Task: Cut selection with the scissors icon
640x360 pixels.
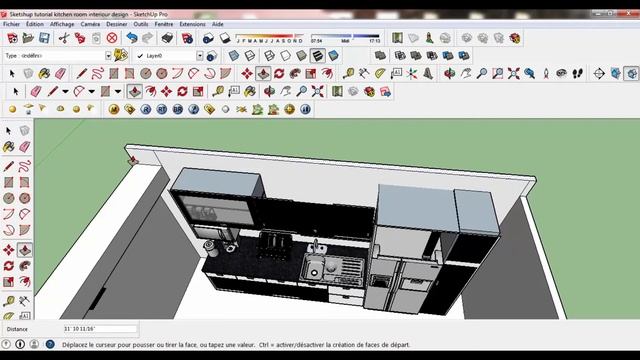Action: click(64, 38)
